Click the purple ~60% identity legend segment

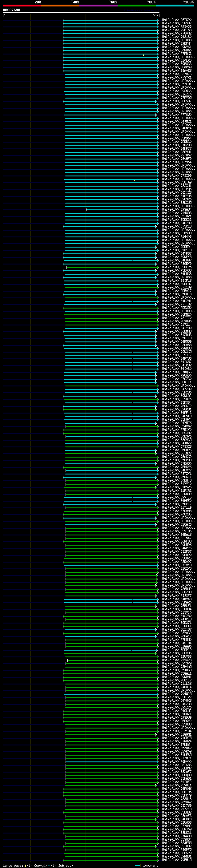[x=99, y=6]
